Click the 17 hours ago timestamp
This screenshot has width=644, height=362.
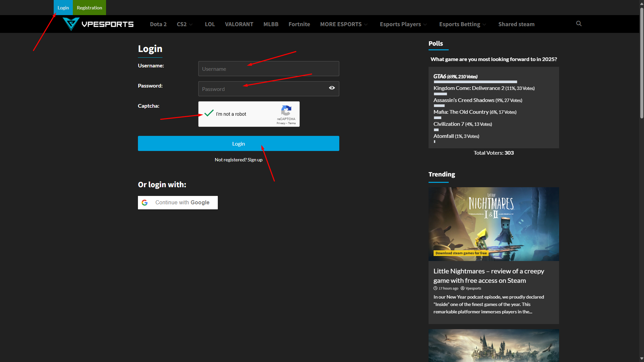pyautogui.click(x=448, y=288)
